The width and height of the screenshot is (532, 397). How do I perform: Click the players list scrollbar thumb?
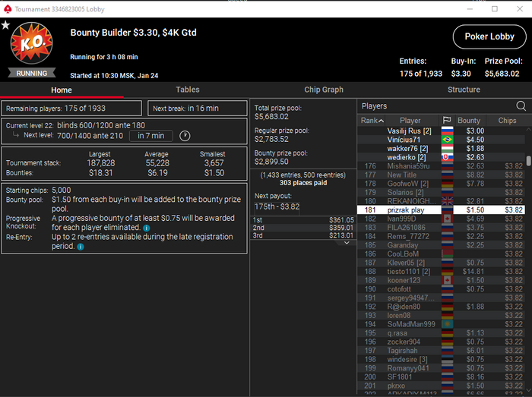(x=529, y=161)
